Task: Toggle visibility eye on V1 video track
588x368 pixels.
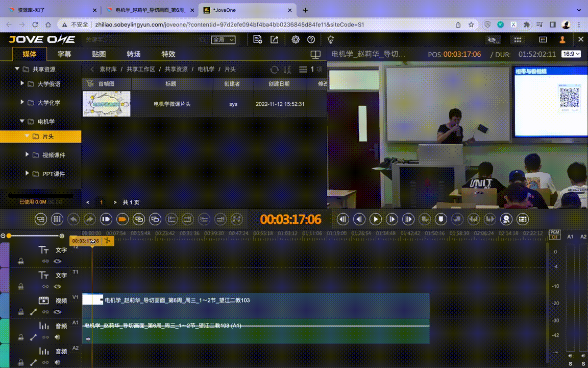Action: pyautogui.click(x=58, y=312)
